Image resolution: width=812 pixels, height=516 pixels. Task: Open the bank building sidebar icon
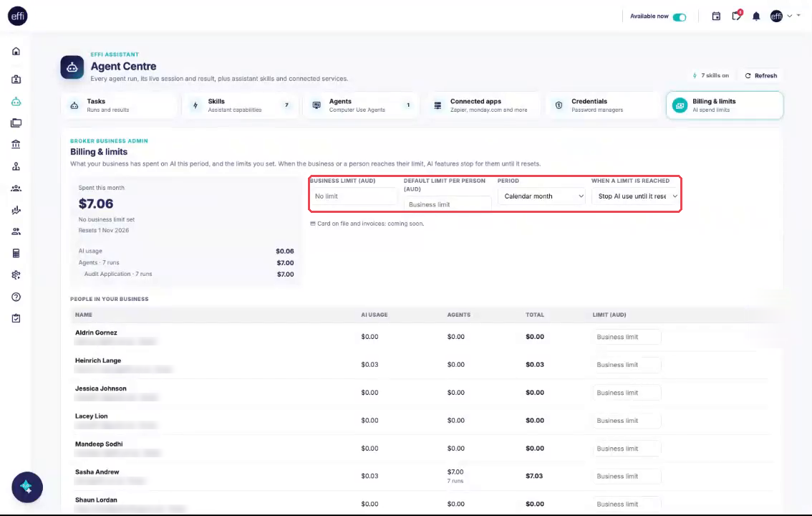point(16,144)
